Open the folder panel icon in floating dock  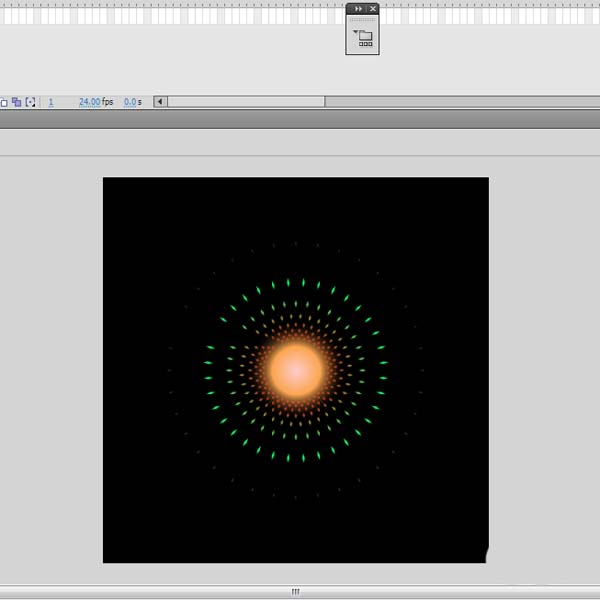click(363, 38)
